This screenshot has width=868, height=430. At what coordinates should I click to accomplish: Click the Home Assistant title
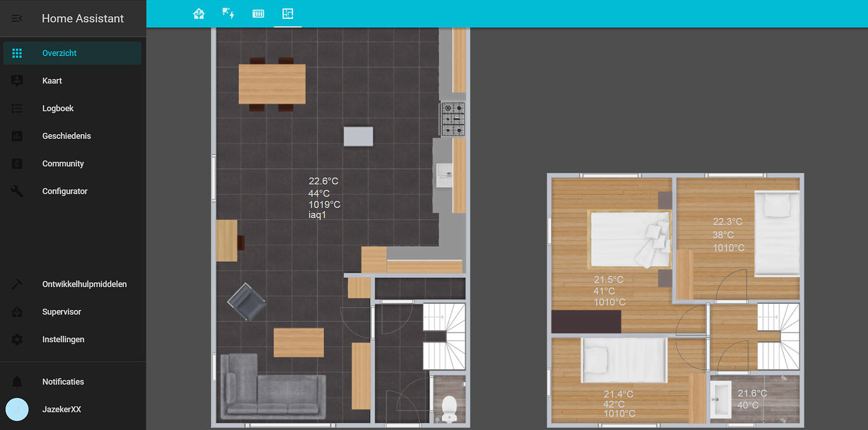pyautogui.click(x=82, y=18)
